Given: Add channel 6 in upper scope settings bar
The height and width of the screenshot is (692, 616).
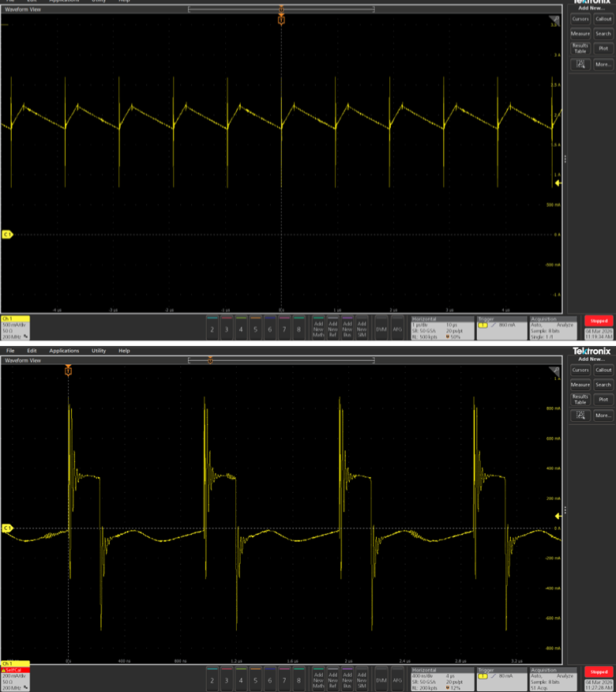Looking at the screenshot, I should [x=270, y=328].
